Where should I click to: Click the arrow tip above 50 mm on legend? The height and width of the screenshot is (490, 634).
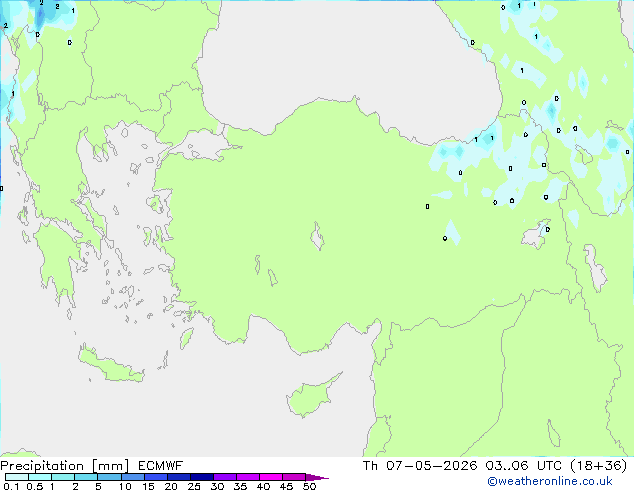point(317,477)
